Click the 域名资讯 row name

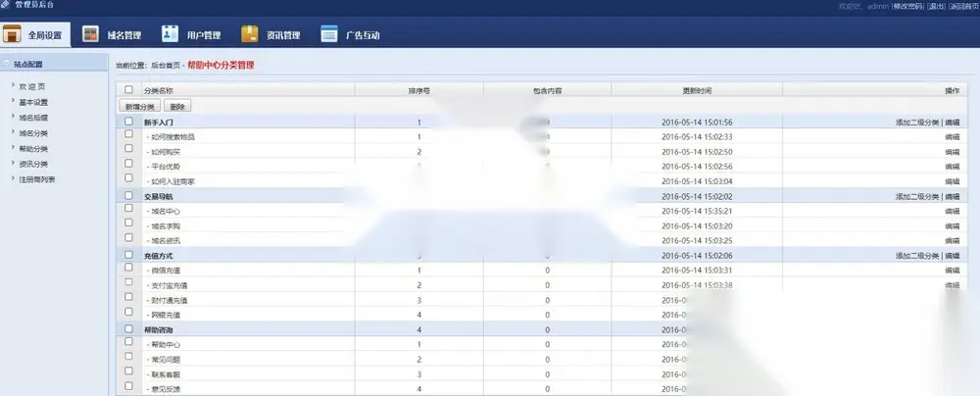pos(164,241)
